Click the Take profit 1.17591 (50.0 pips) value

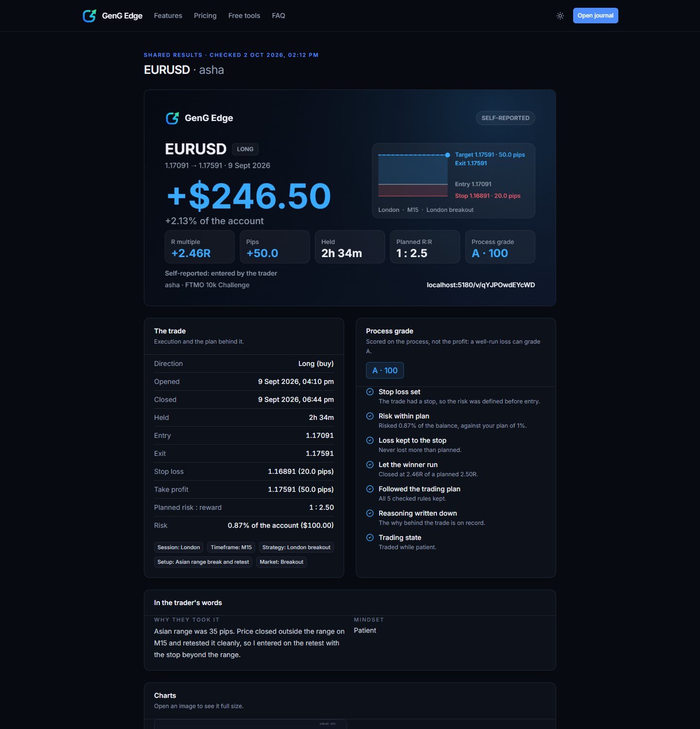point(301,489)
